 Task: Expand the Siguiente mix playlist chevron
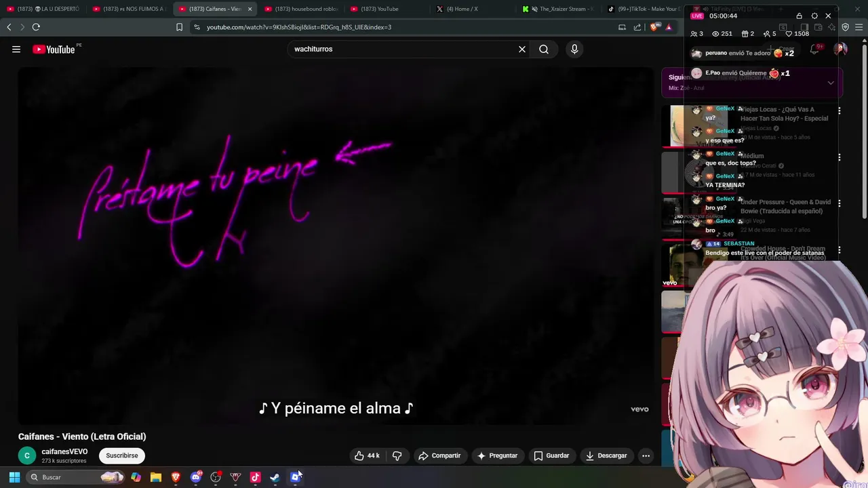coord(831,83)
